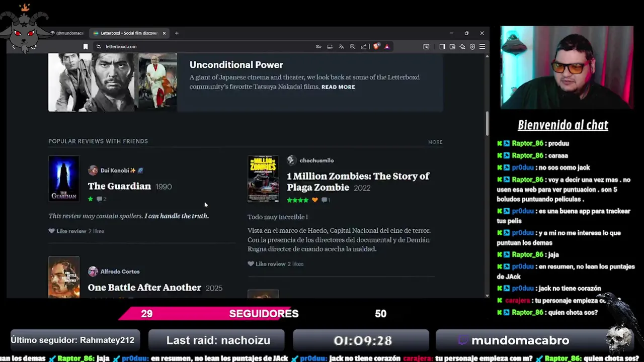Open chechusmile user profile
Image resolution: width=644 pixels, height=362 pixels.
point(316,160)
